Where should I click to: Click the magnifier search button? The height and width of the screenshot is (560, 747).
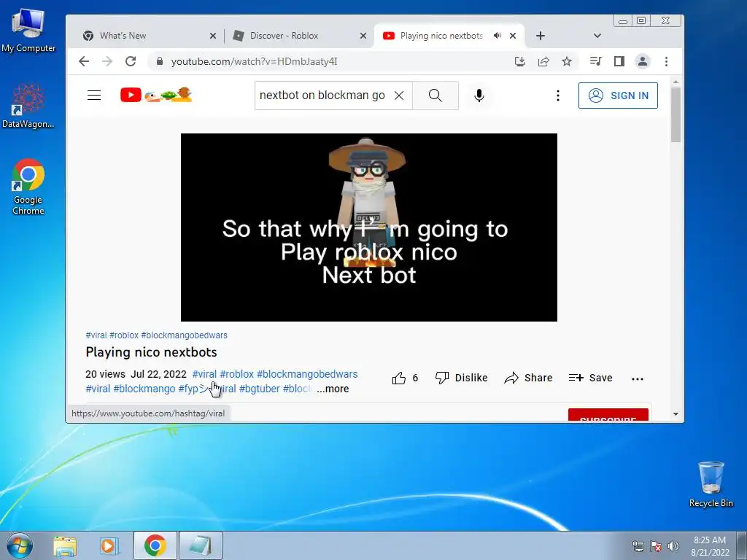[435, 96]
